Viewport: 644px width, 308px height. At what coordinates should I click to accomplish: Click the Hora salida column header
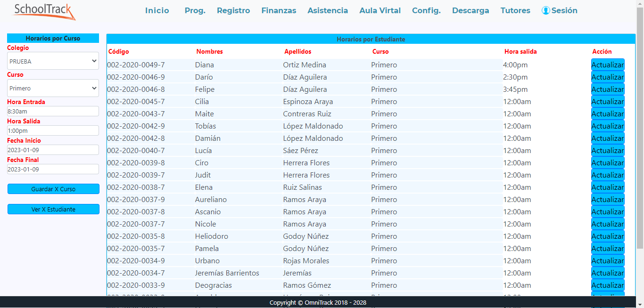tap(520, 52)
